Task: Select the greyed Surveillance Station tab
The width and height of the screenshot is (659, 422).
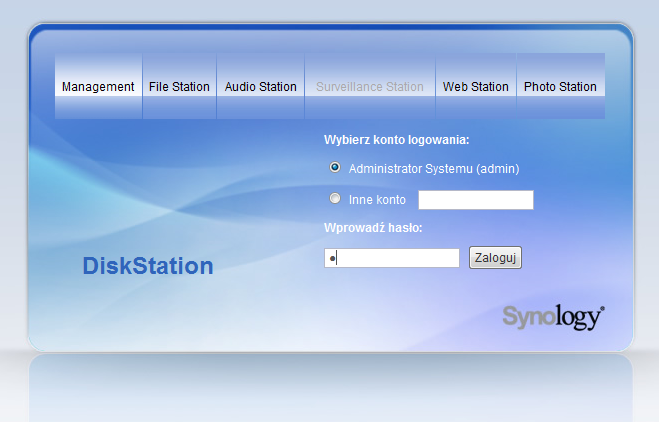Action: [370, 86]
